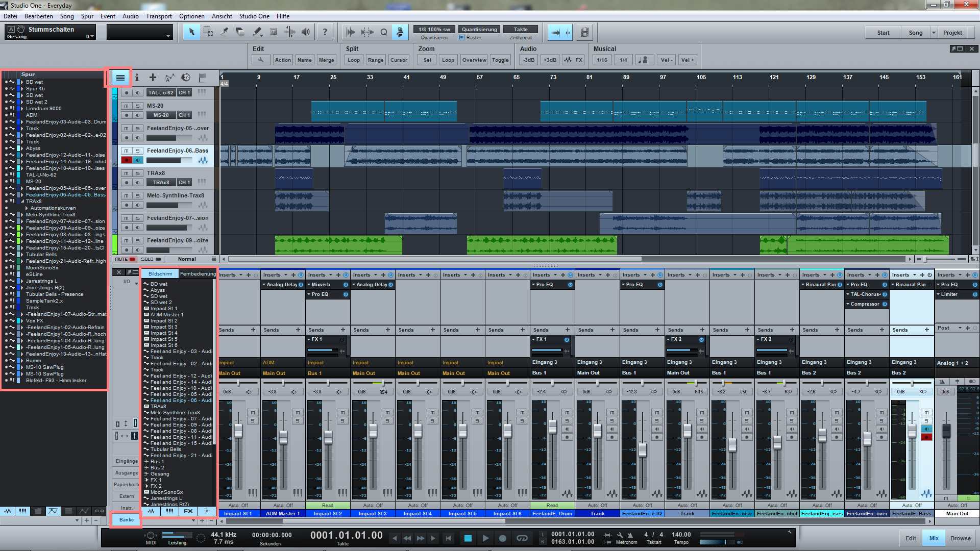Image resolution: width=980 pixels, height=551 pixels.
Task: Adjust the Main Out volume fader
Action: [946, 431]
